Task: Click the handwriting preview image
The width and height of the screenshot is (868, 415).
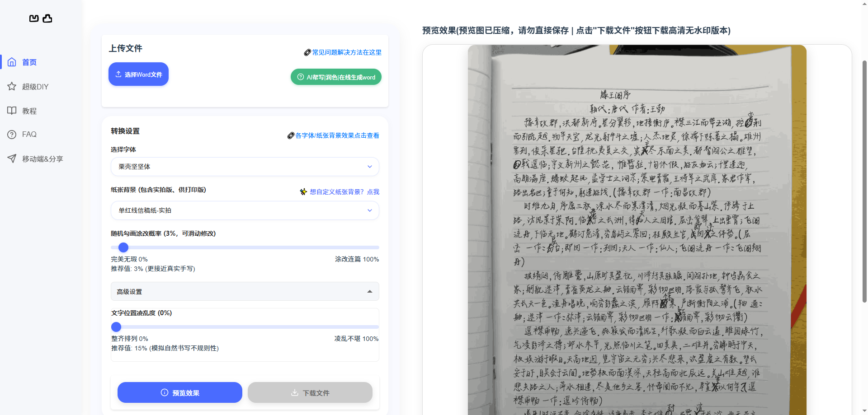Action: (637, 230)
